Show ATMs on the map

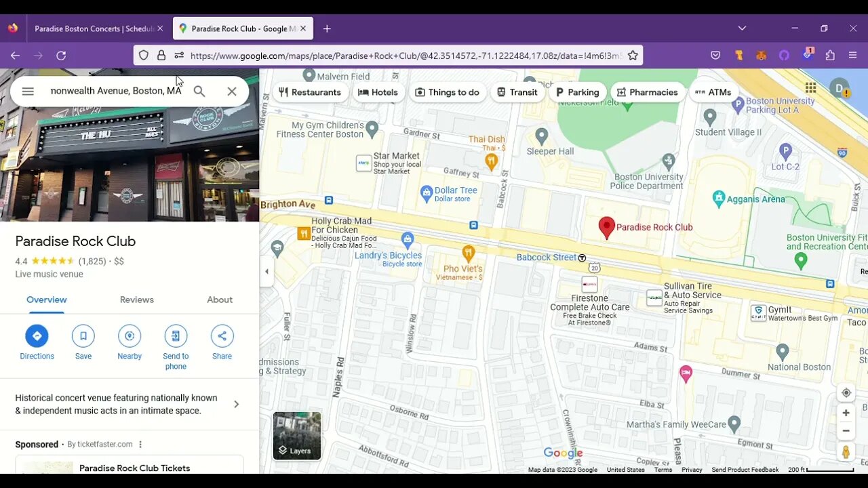[713, 92]
